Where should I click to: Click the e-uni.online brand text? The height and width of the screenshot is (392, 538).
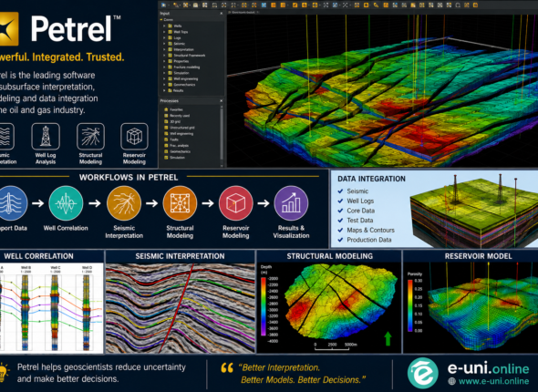[x=488, y=368]
